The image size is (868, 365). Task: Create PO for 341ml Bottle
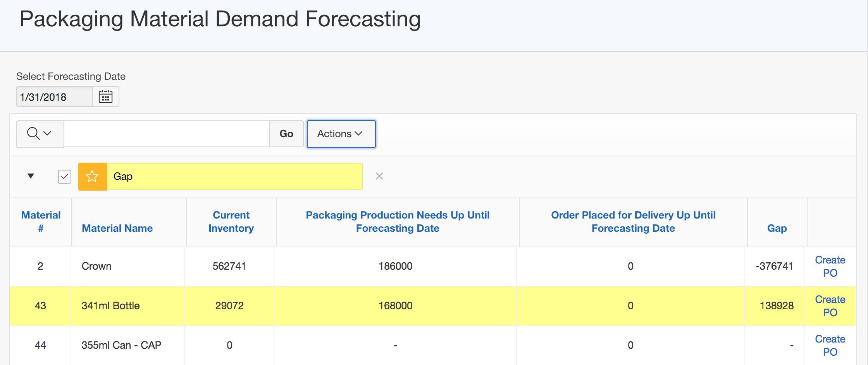830,306
